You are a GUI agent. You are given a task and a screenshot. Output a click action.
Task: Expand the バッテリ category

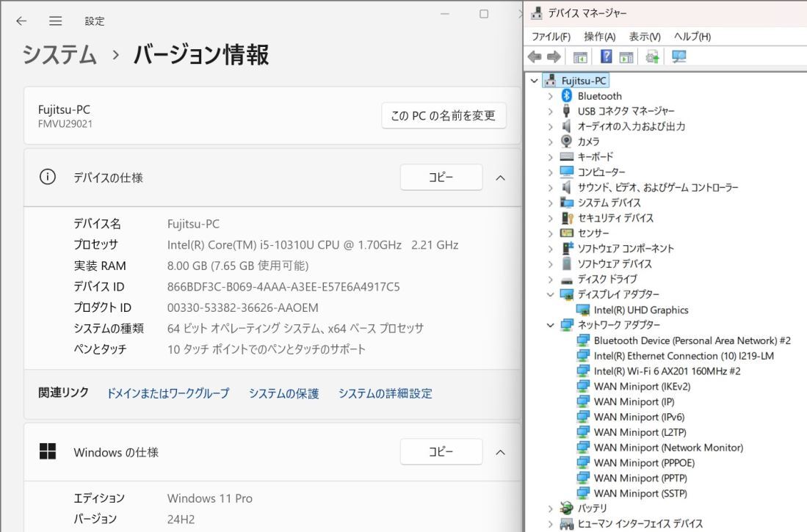point(550,508)
